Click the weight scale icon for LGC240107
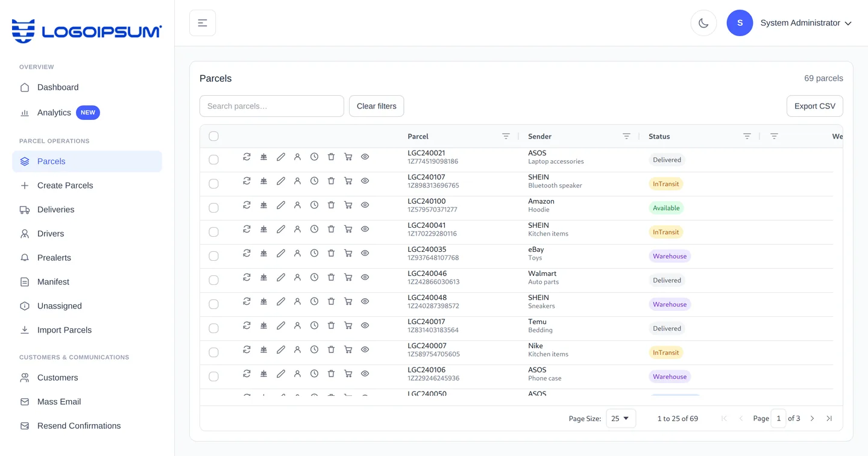This screenshot has height=456, width=868. coord(263,181)
